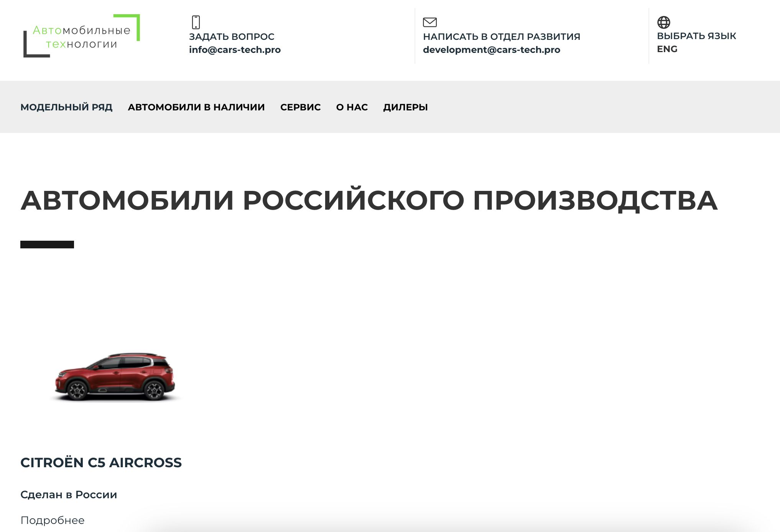Click the envelope icon above НАПИСАТЬ В ОТДЕЛ РАЗВИТИЯ
The width and height of the screenshot is (780, 532).
[429, 22]
